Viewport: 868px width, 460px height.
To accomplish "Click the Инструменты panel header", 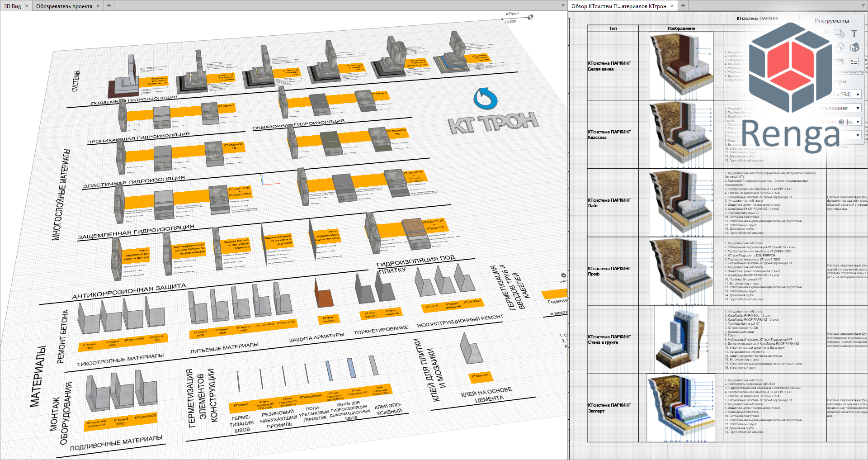I will click(831, 21).
